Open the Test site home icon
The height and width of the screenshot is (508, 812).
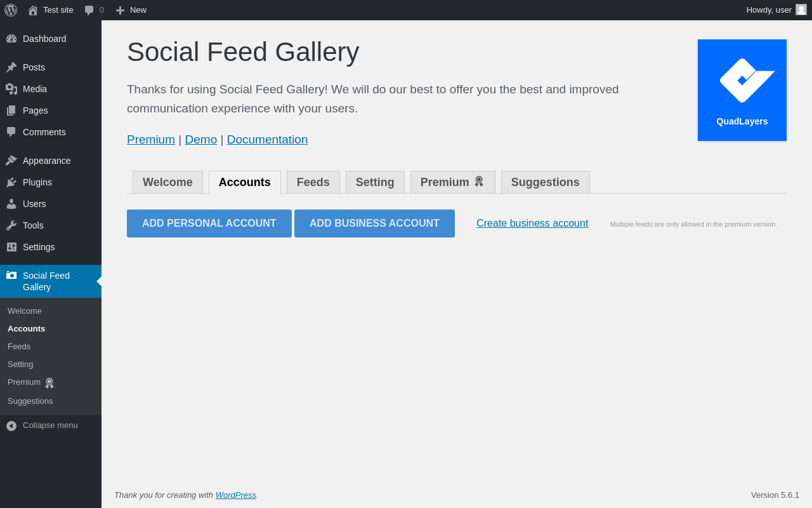click(x=33, y=10)
